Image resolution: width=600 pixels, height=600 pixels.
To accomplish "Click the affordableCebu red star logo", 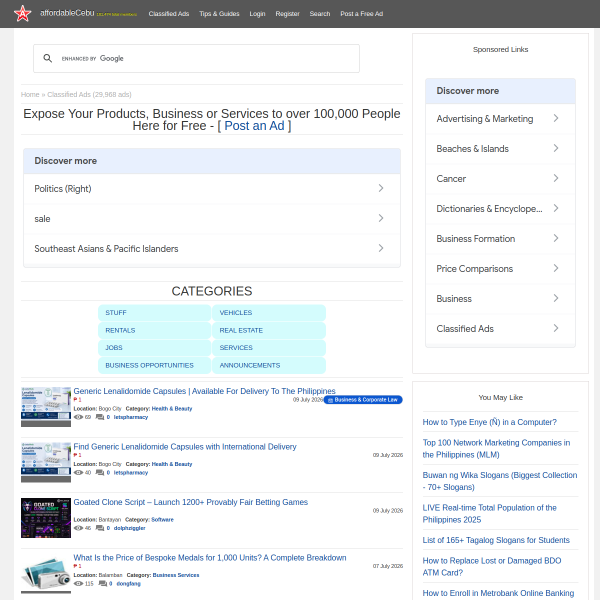I will click(22, 13).
